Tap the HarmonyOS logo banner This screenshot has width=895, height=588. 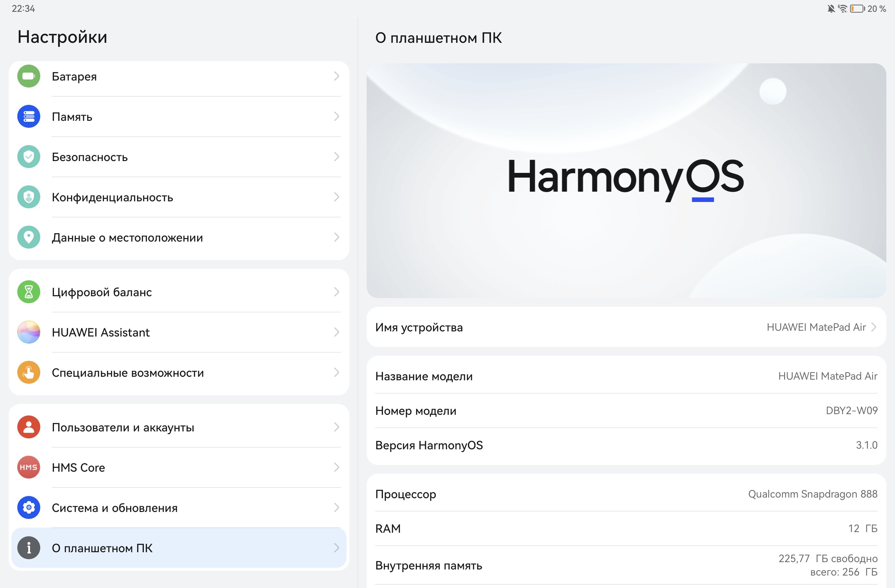626,181
